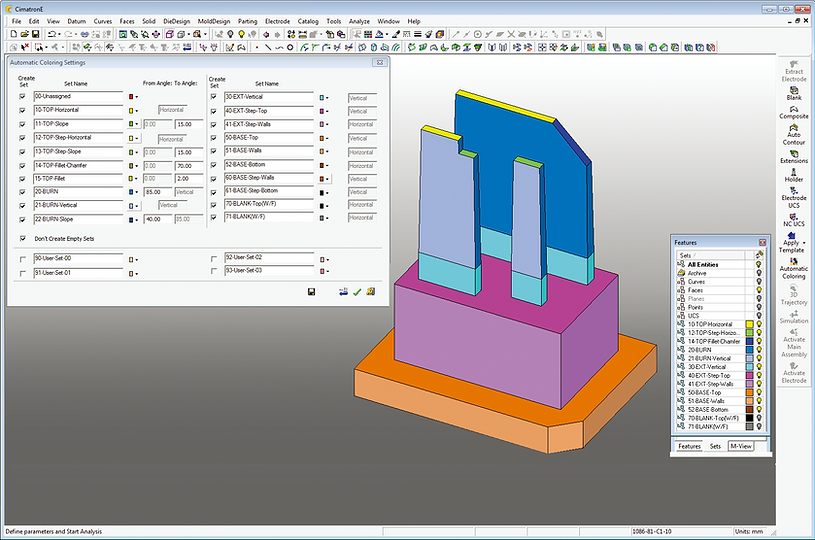This screenshot has height=540, width=815.
Task: Open the File menu
Action: pyautogui.click(x=17, y=21)
